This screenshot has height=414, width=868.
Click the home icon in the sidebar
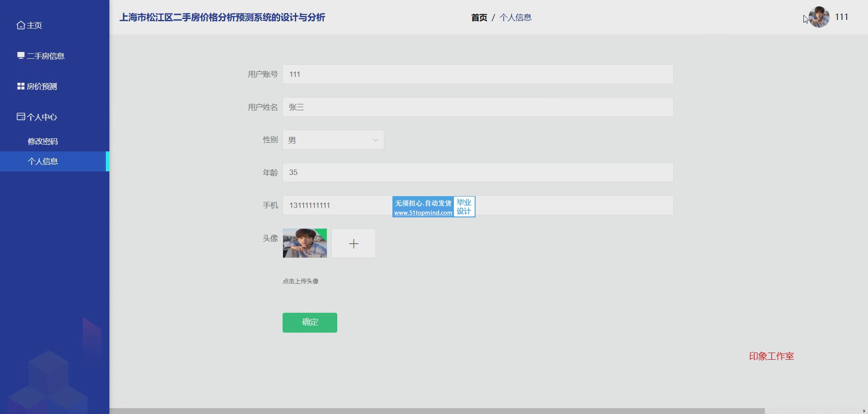[21, 25]
